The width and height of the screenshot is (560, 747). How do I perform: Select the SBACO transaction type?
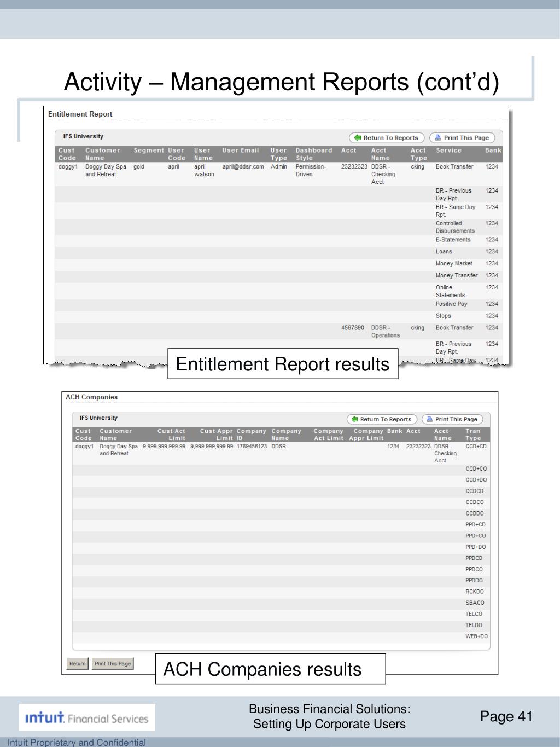pyautogui.click(x=475, y=603)
